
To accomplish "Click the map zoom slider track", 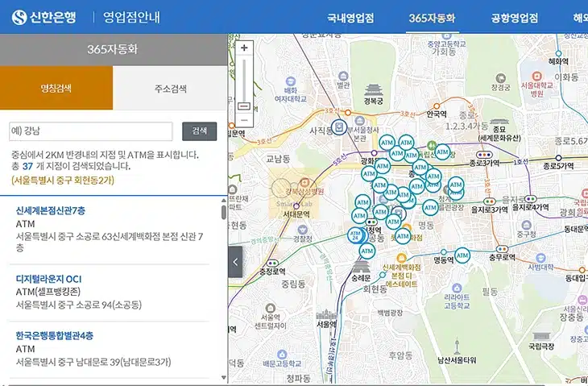I will [244, 81].
